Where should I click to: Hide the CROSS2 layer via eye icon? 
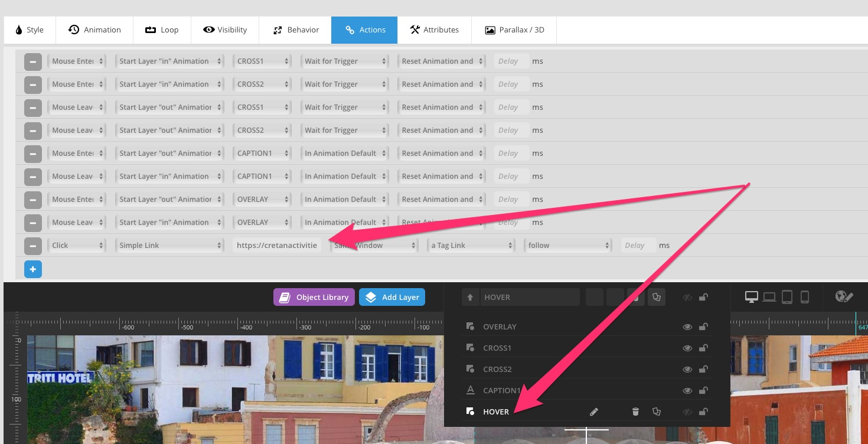(x=687, y=369)
